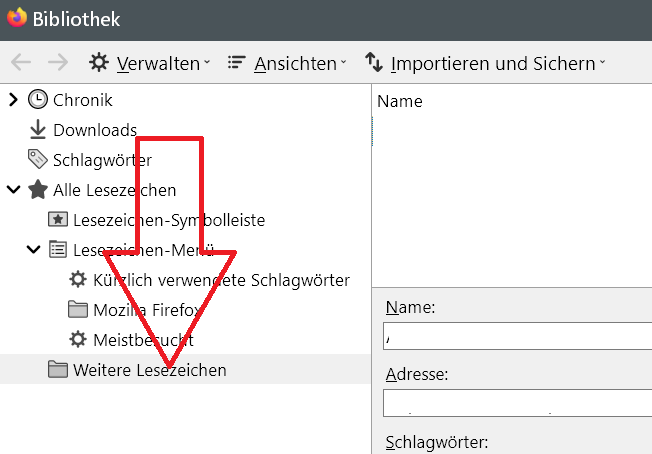The height and width of the screenshot is (454, 652).
Task: Click the Meistbesucht gear icon
Action: tap(78, 340)
